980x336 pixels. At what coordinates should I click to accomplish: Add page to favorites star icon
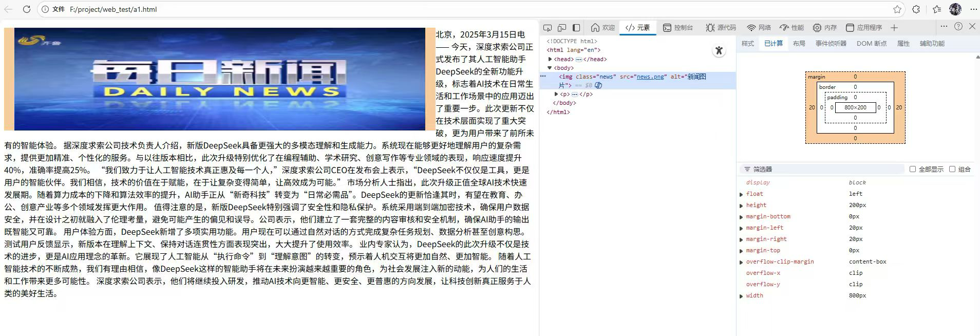point(897,9)
